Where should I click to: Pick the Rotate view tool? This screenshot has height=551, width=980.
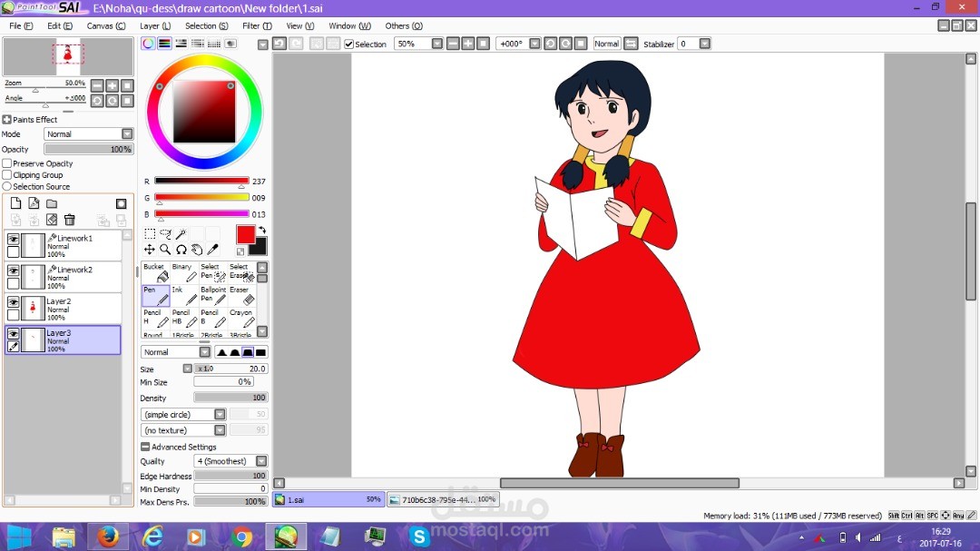point(181,250)
